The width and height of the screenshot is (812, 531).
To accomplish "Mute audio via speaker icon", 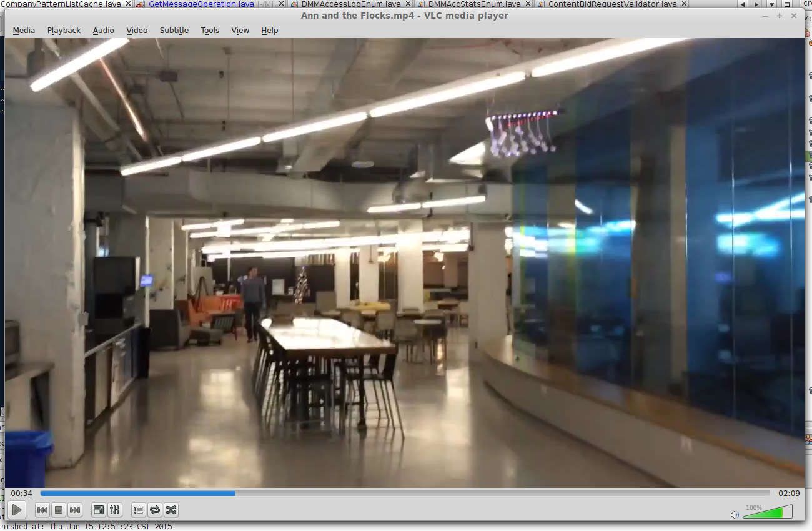I will pos(735,514).
